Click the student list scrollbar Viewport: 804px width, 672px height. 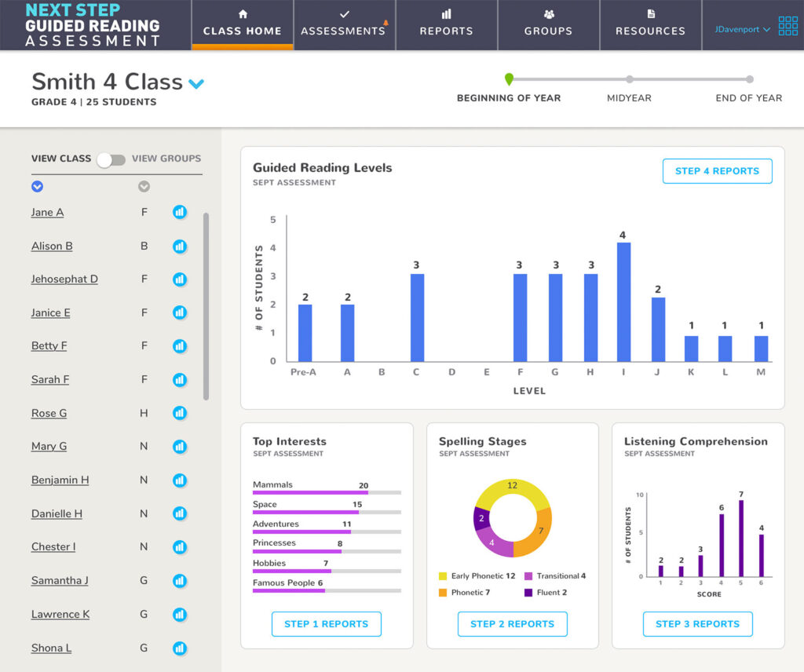coord(206,306)
